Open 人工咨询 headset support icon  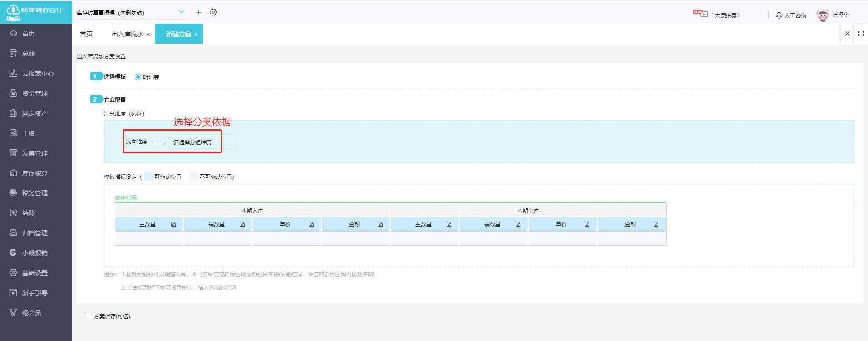(x=779, y=15)
